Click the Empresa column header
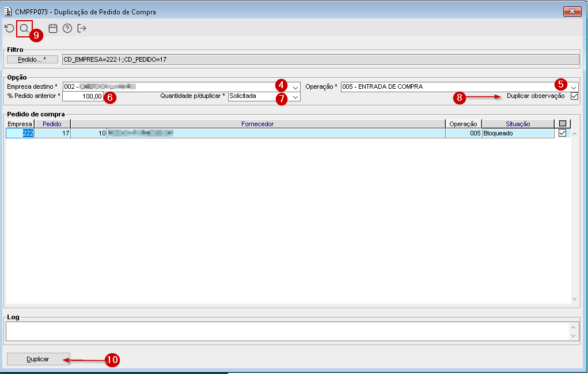This screenshot has height=374, width=588. (20, 124)
